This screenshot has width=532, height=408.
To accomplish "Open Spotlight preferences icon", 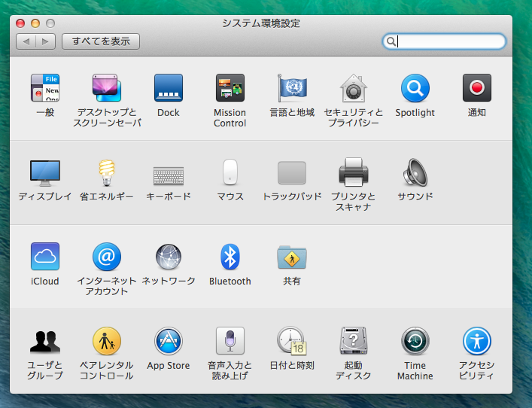I will pos(415,88).
